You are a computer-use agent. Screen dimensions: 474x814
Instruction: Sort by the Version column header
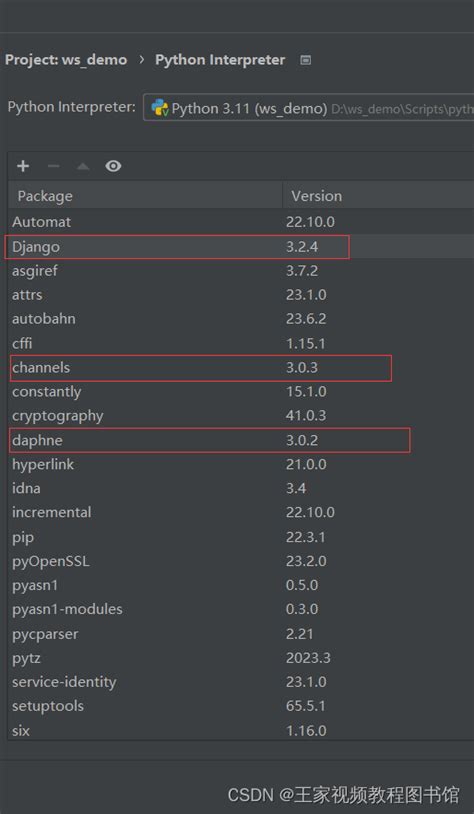tap(378, 196)
